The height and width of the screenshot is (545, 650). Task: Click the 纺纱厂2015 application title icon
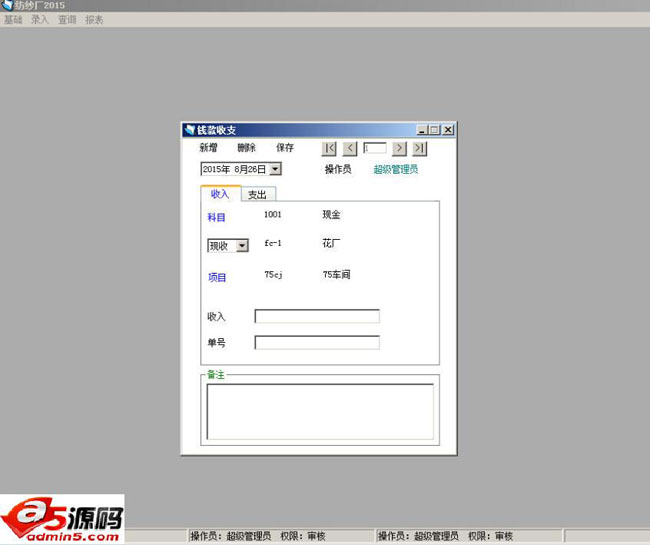click(x=7, y=5)
